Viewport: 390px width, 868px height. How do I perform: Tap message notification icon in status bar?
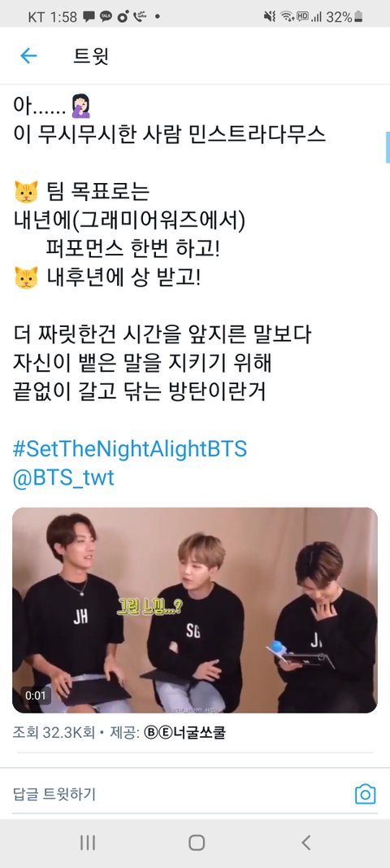89,17
